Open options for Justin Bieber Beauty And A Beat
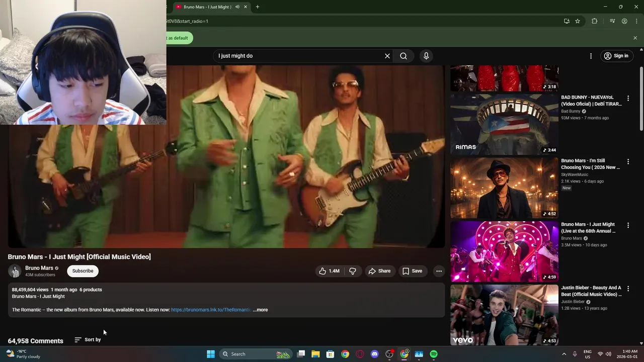The image size is (644, 362). (x=628, y=289)
